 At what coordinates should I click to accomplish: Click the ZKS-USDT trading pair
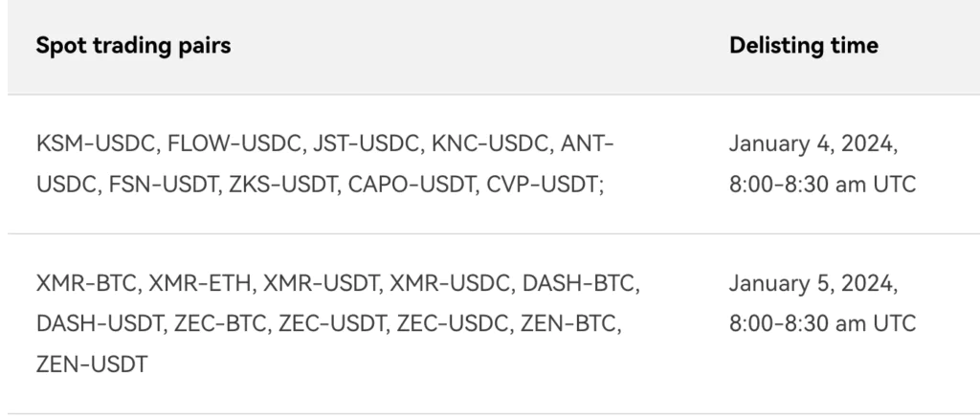[x=279, y=185]
